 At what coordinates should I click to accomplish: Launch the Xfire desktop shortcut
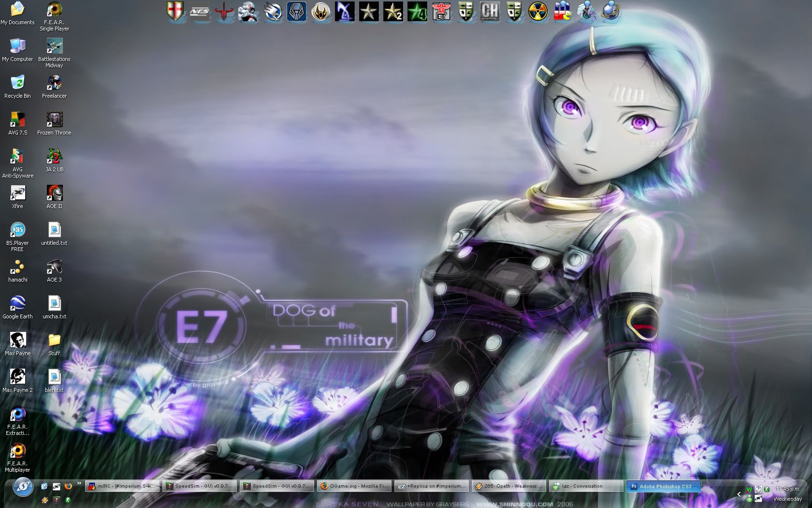coord(17,197)
